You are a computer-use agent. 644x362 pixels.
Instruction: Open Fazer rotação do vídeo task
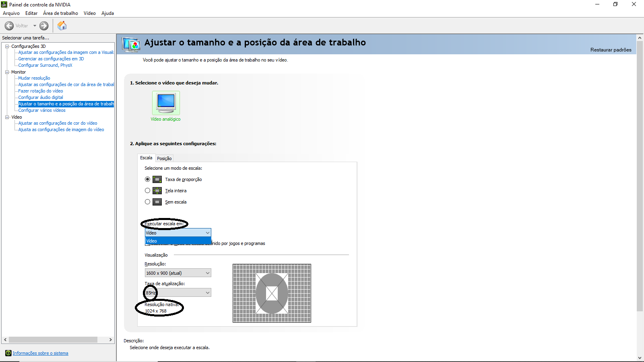pyautogui.click(x=41, y=91)
